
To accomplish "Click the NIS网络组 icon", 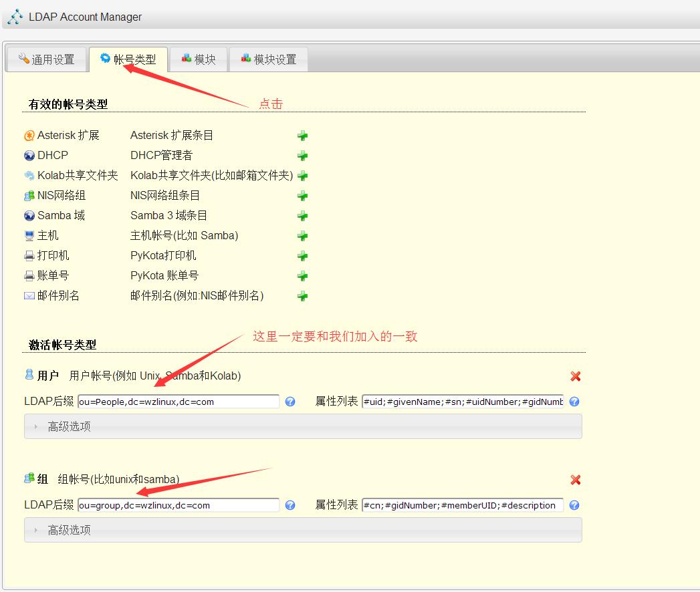I will click(29, 195).
